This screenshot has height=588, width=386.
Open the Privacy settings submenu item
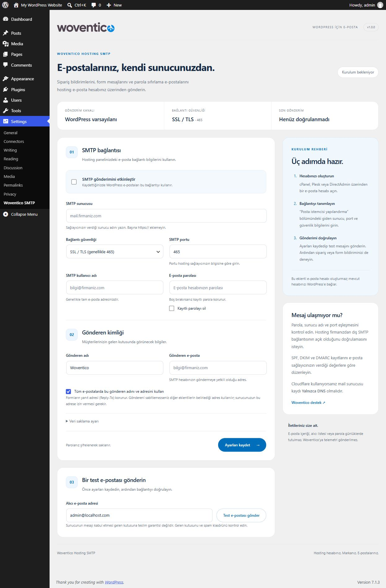pos(10,194)
